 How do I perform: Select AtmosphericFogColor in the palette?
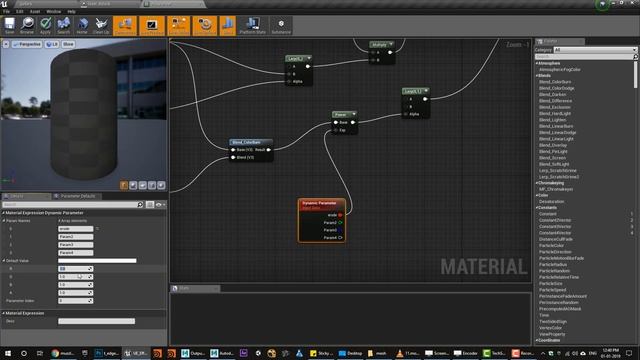[x=560, y=70]
